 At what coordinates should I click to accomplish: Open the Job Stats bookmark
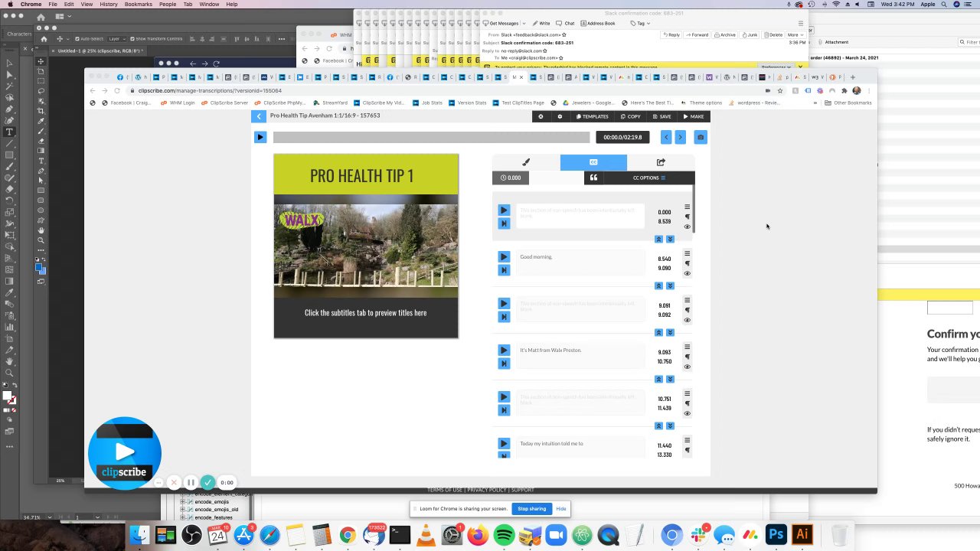coord(427,103)
